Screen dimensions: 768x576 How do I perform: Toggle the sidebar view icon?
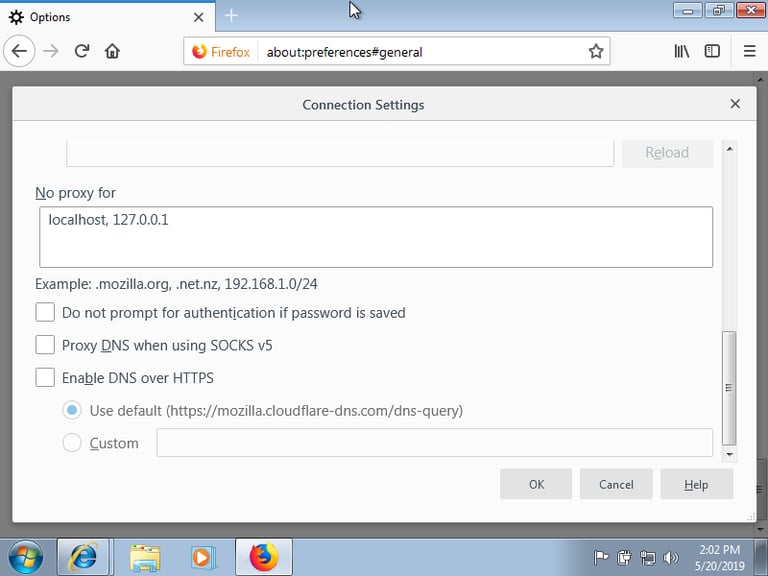click(x=712, y=51)
